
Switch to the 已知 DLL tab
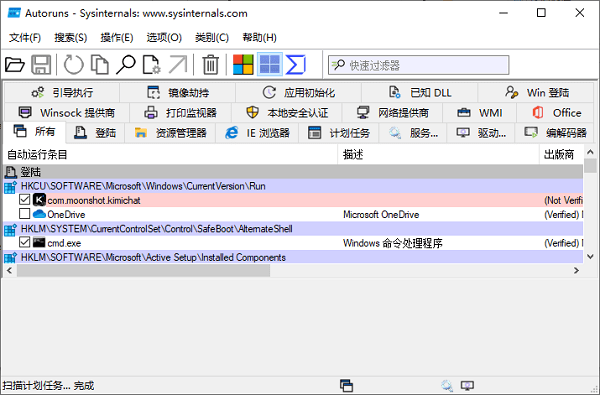coord(419,92)
